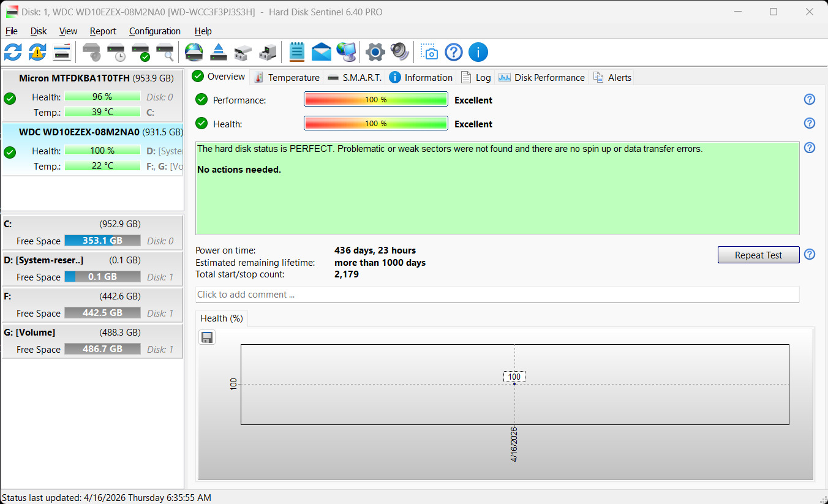Open the Report menu
Screen dimensions: 828x504
point(103,31)
